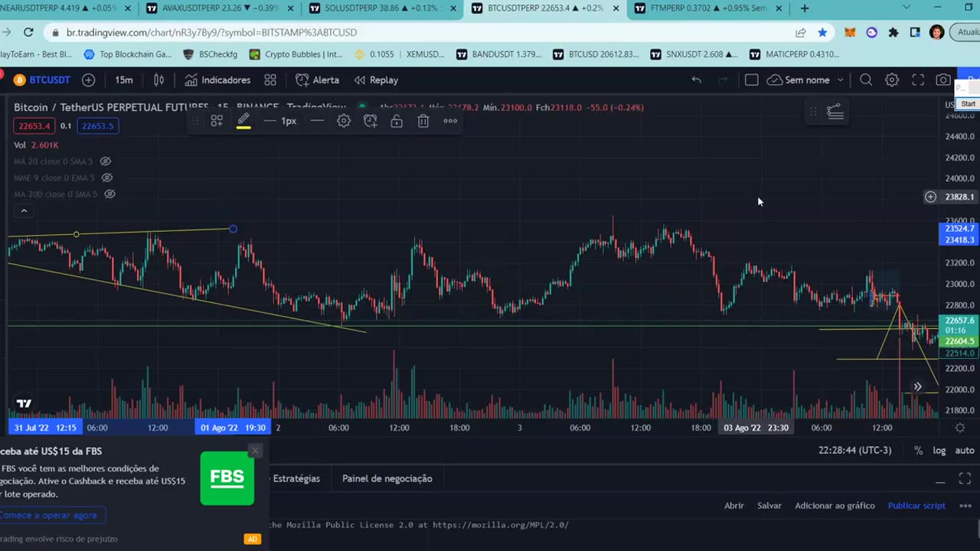Click the browser address bar URL
Screen dimensions: 980x551
click(211, 33)
